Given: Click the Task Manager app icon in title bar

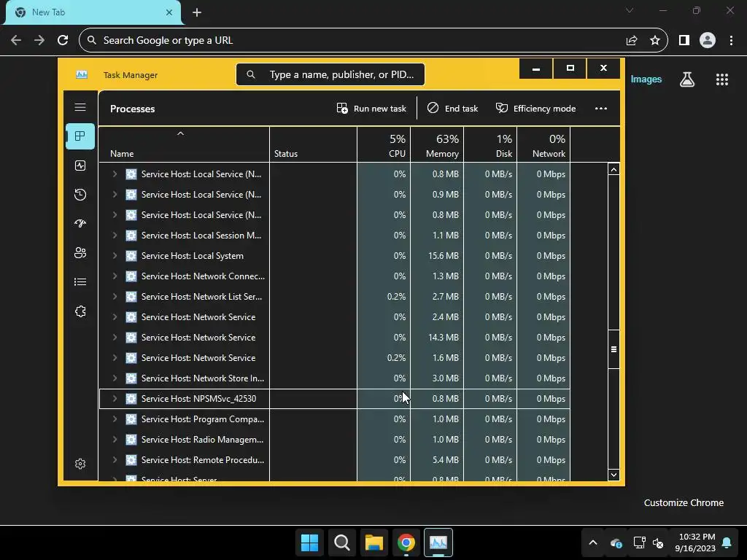Looking at the screenshot, I should pyautogui.click(x=82, y=75).
